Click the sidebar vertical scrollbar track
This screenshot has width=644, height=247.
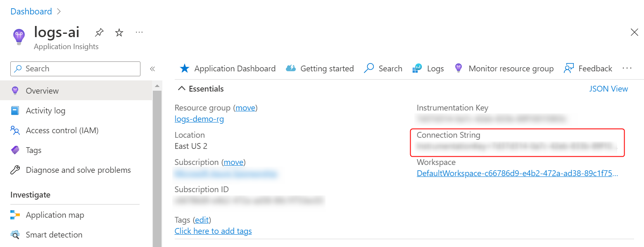tap(157, 169)
